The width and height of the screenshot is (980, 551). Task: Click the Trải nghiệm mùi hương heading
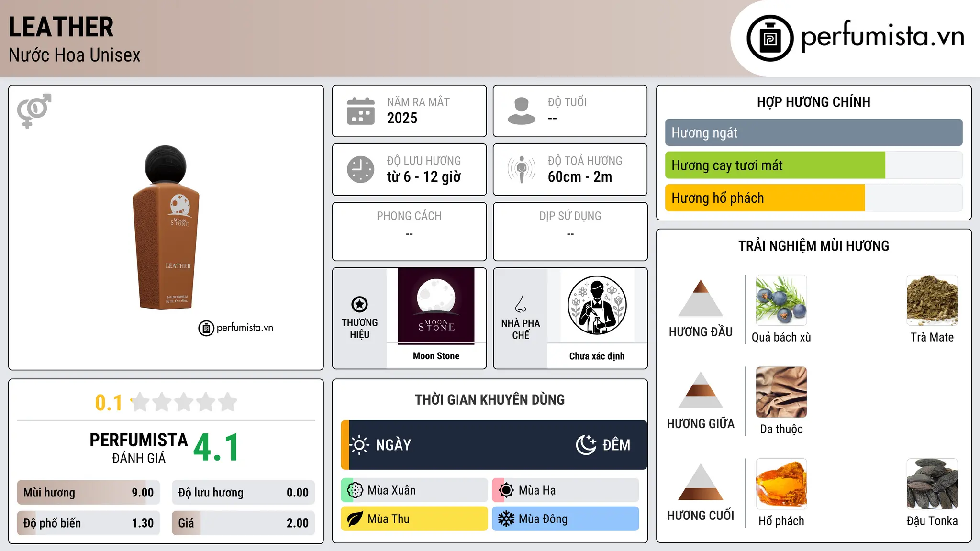tap(813, 246)
